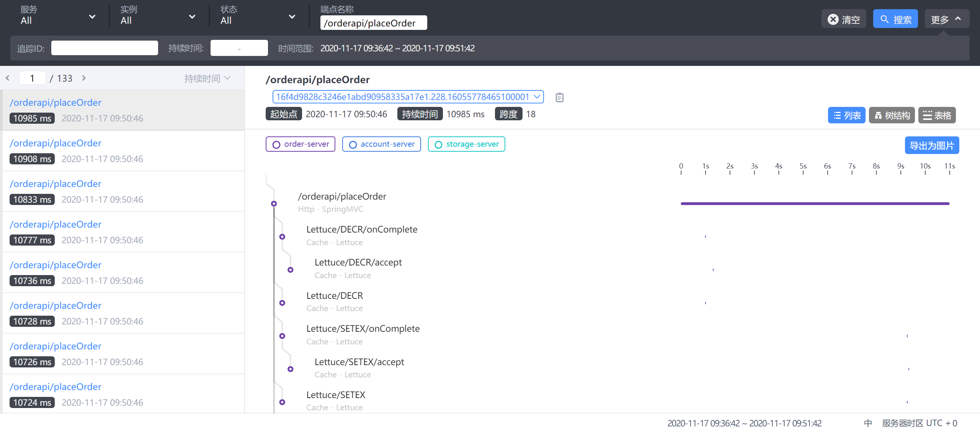Screen dimensions: 980x431
Task: Open the 状态 All dropdown
Action: (x=258, y=16)
